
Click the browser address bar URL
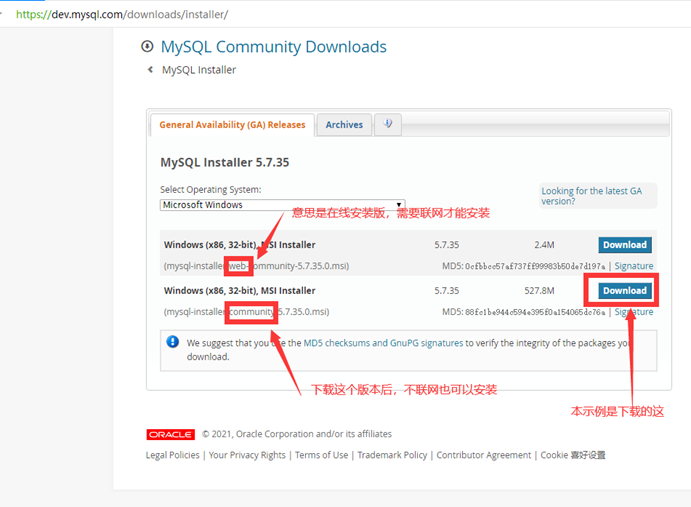click(122, 15)
